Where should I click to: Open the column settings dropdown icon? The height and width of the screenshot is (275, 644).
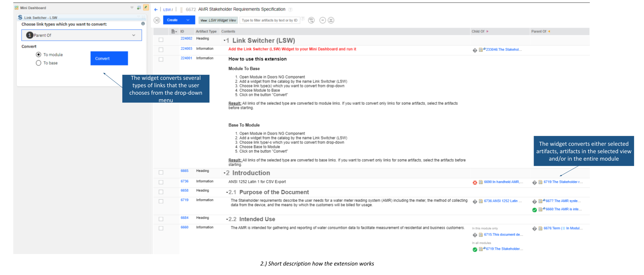[174, 32]
